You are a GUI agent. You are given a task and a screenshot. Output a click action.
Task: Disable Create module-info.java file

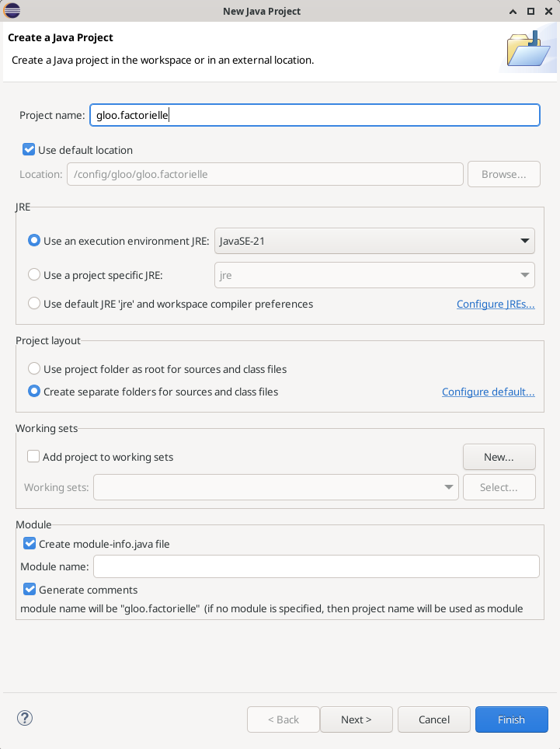click(30, 543)
